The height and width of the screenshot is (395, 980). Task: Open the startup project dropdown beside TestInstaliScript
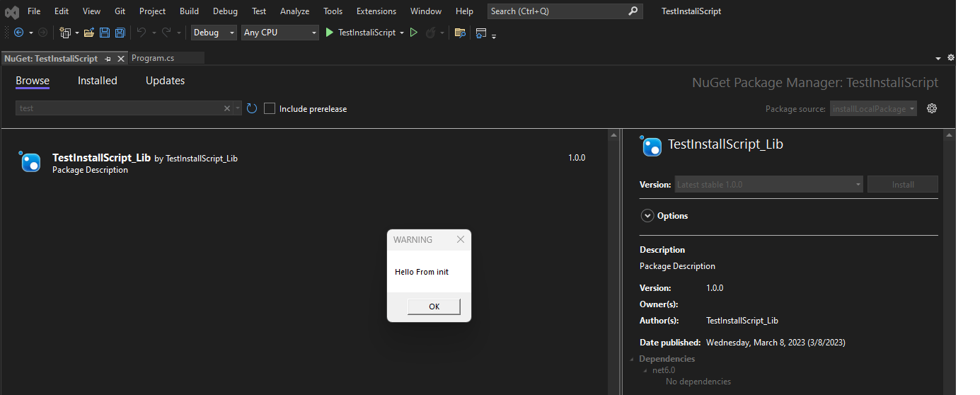tap(402, 33)
